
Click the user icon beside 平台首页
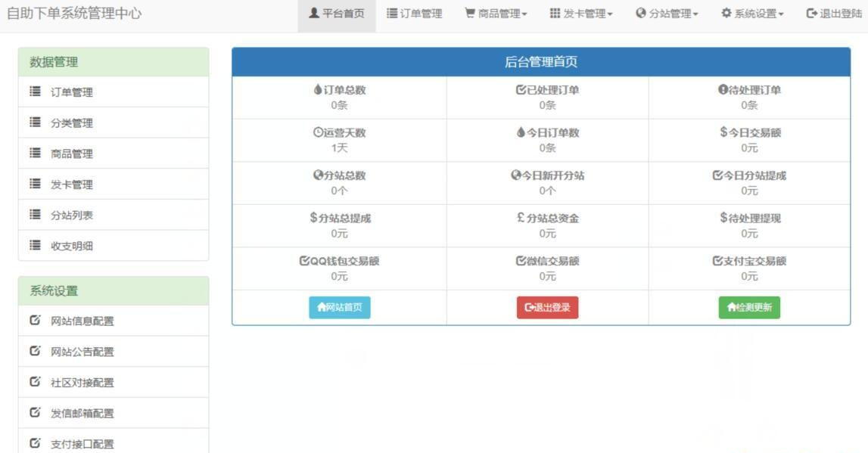tap(314, 13)
